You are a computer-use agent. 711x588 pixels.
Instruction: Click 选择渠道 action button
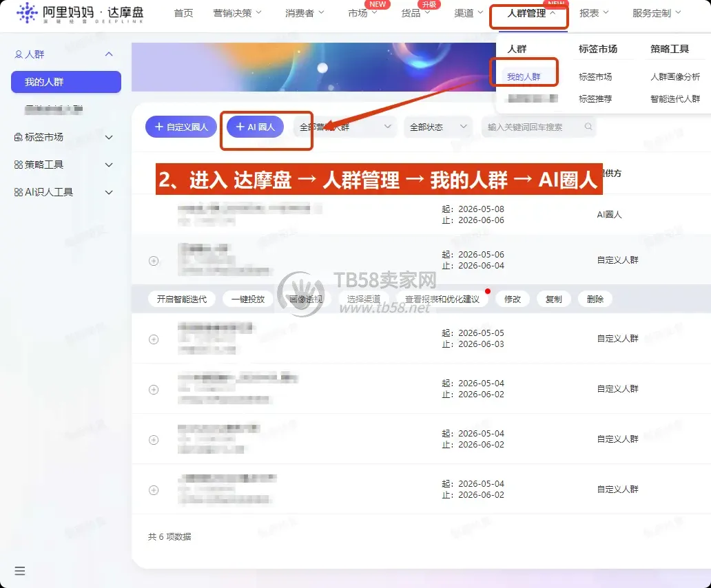click(x=364, y=299)
